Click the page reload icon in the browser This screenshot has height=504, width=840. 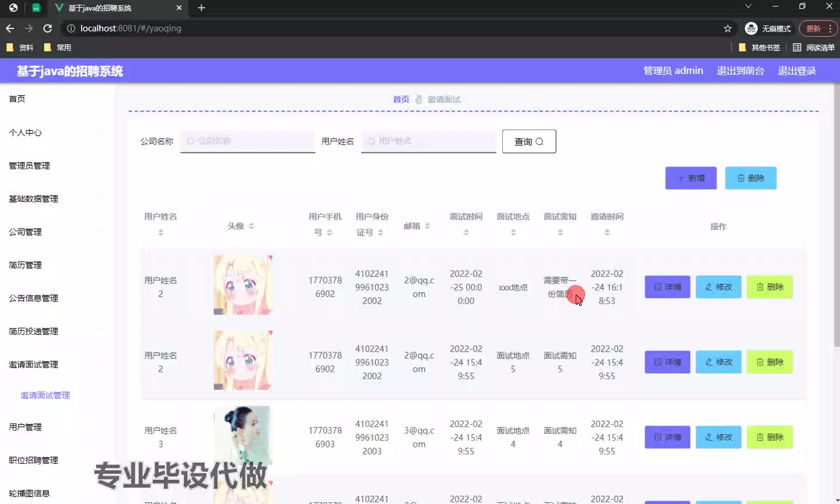click(48, 28)
